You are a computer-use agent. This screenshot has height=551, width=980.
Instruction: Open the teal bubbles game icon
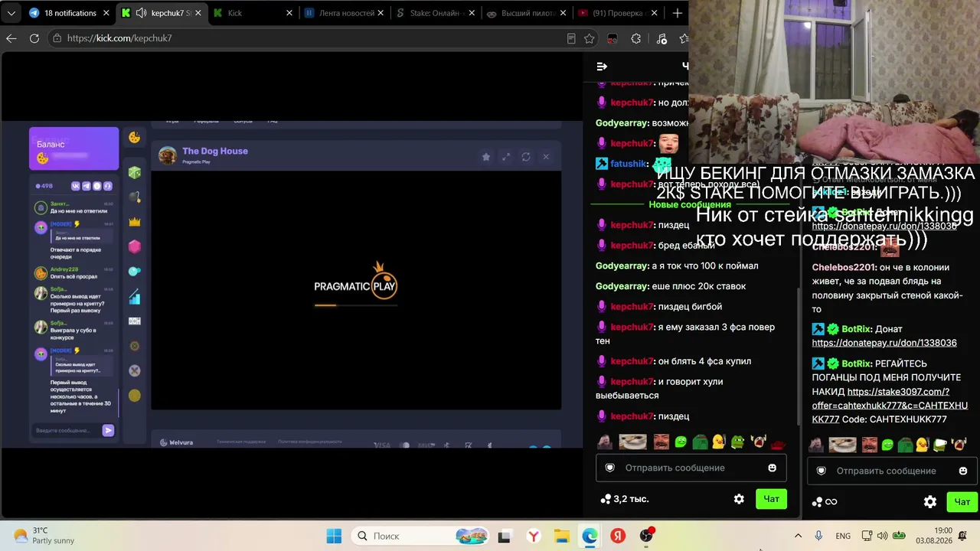tap(135, 271)
